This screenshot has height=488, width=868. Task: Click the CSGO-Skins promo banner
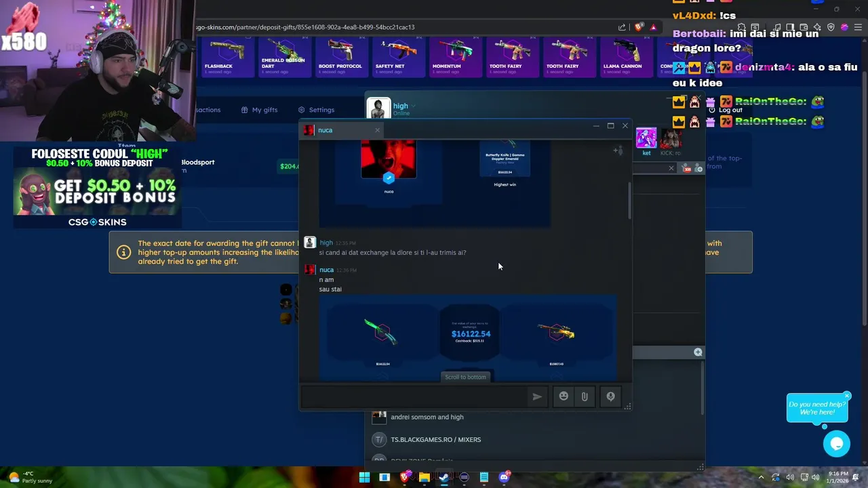97,188
